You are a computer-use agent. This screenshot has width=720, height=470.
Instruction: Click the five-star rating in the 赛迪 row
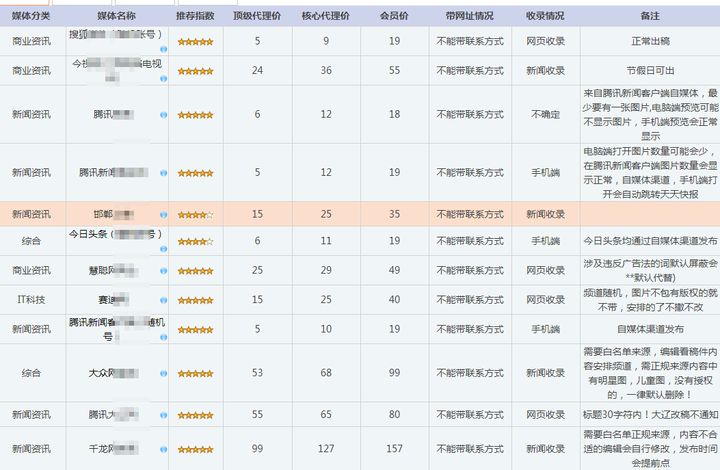(x=196, y=300)
